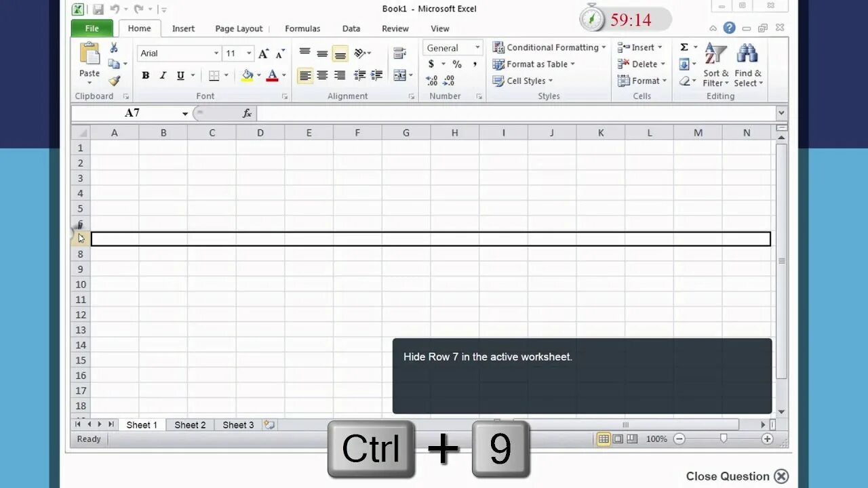Toggle Bottom Align
The image size is (868, 488).
point(340,54)
